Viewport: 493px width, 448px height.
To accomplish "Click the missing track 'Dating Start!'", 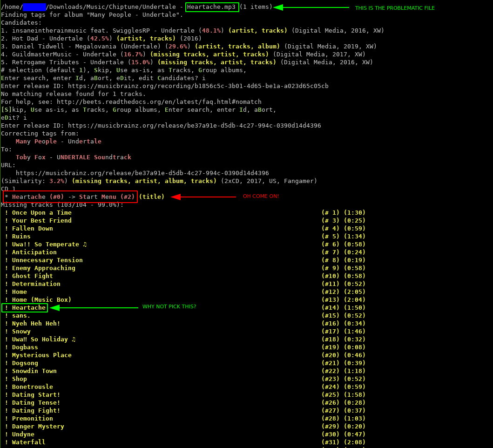I will click(x=36, y=394).
